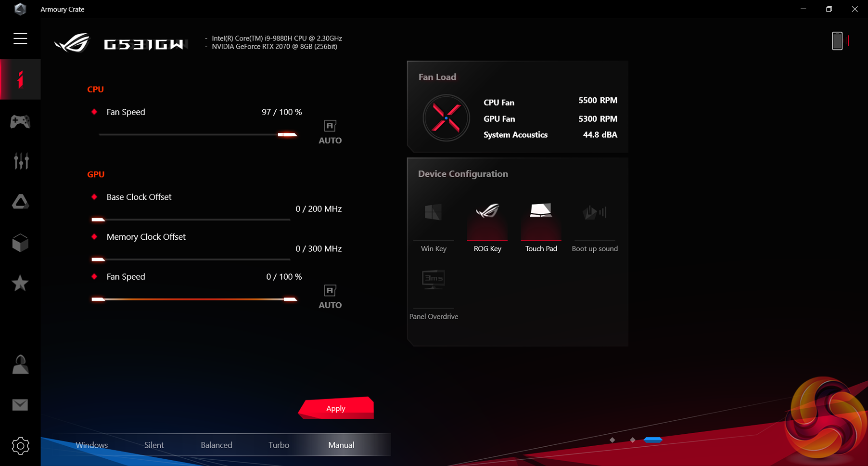Click the 0 / 200 MHz value

[x=319, y=209]
